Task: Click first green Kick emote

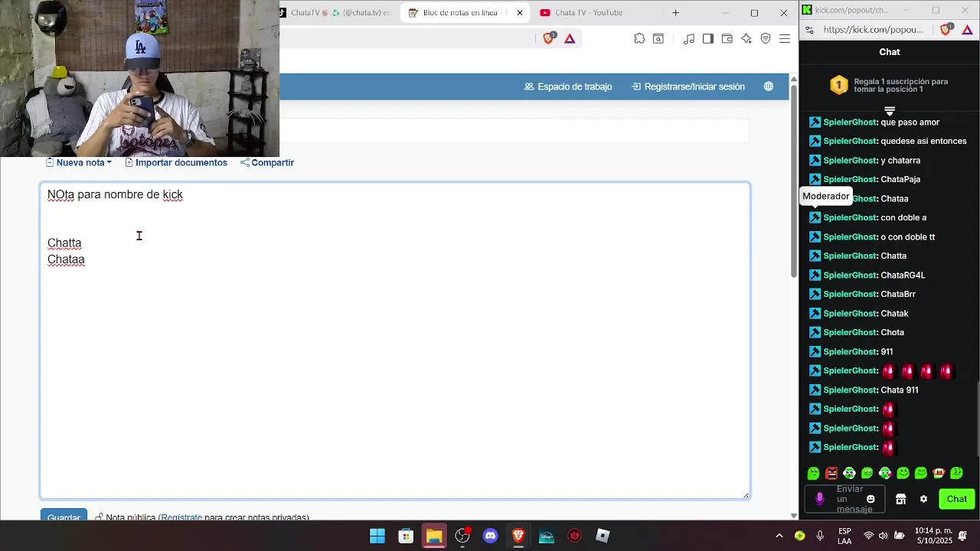Action: click(814, 473)
